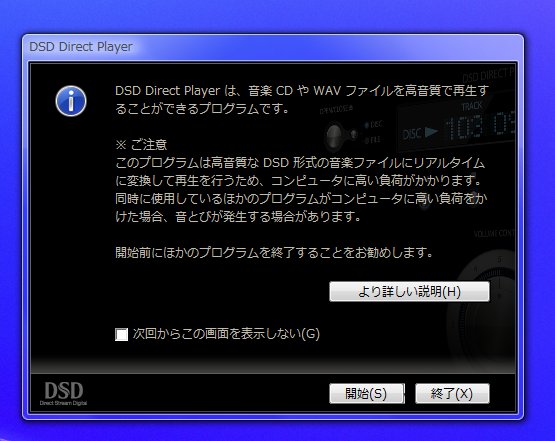This screenshot has width=555, height=441.
Task: Click the blue information icon
Action: pyautogui.click(x=71, y=101)
